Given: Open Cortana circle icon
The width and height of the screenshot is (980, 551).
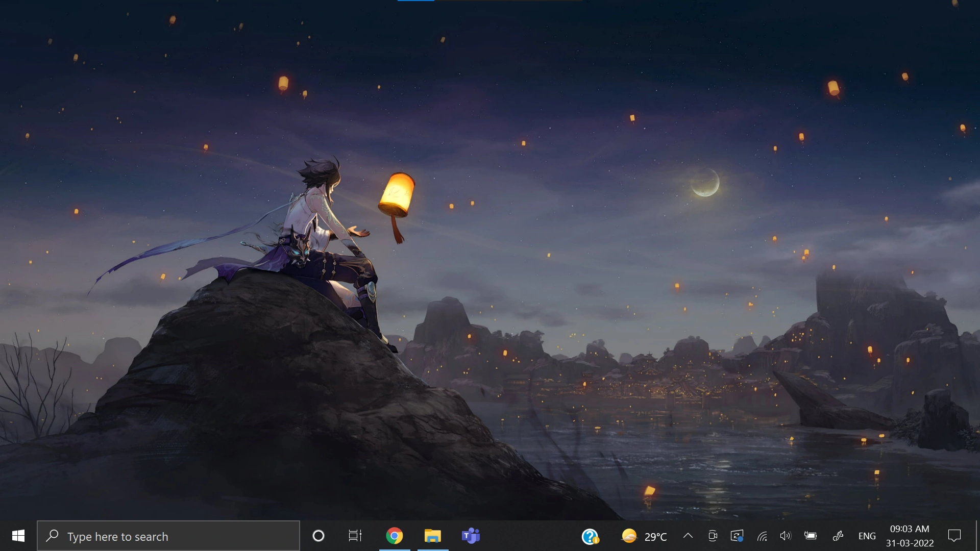Looking at the screenshot, I should (x=318, y=536).
